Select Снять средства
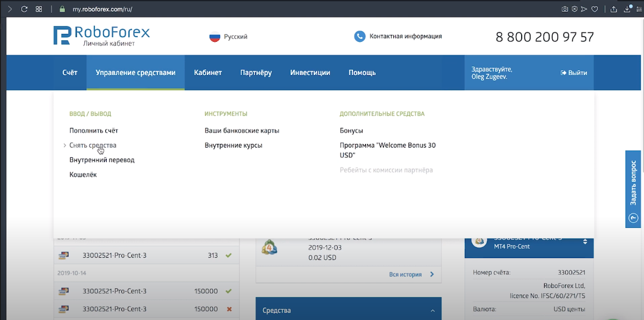This screenshot has height=320, width=644. pos(93,146)
